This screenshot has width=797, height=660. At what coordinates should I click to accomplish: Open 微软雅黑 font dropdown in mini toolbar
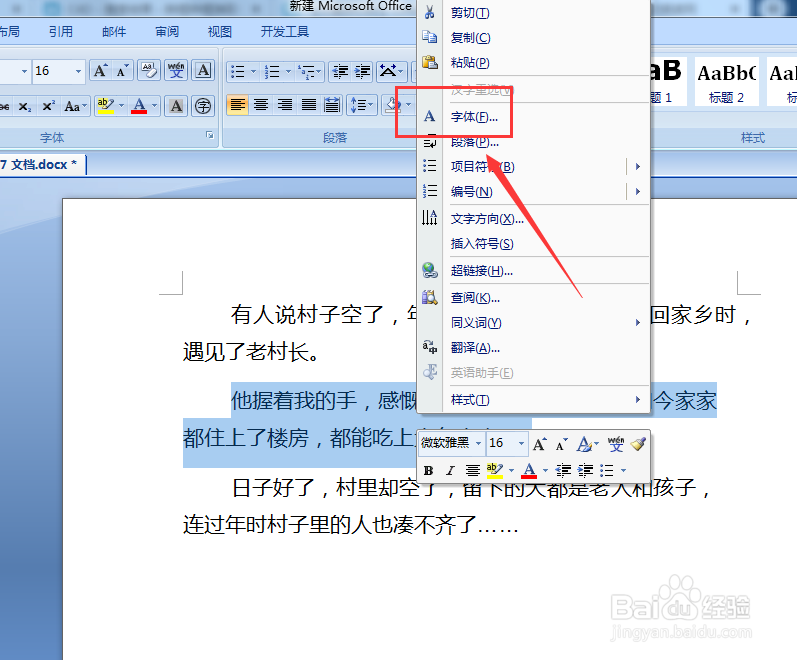[478, 443]
